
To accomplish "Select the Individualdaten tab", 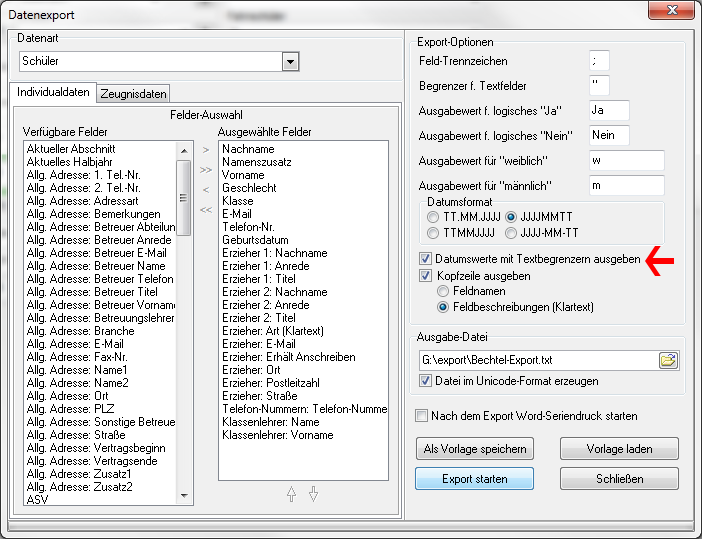I will (54, 92).
